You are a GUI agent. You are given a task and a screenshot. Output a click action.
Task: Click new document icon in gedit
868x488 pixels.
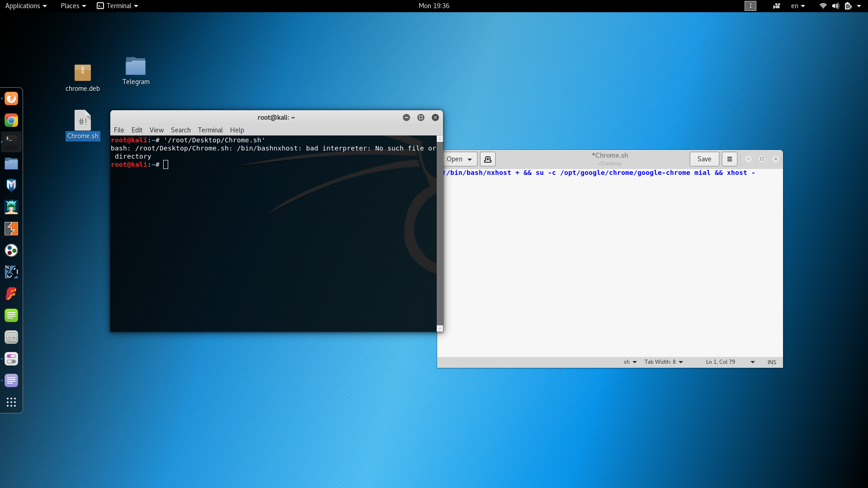(x=487, y=159)
